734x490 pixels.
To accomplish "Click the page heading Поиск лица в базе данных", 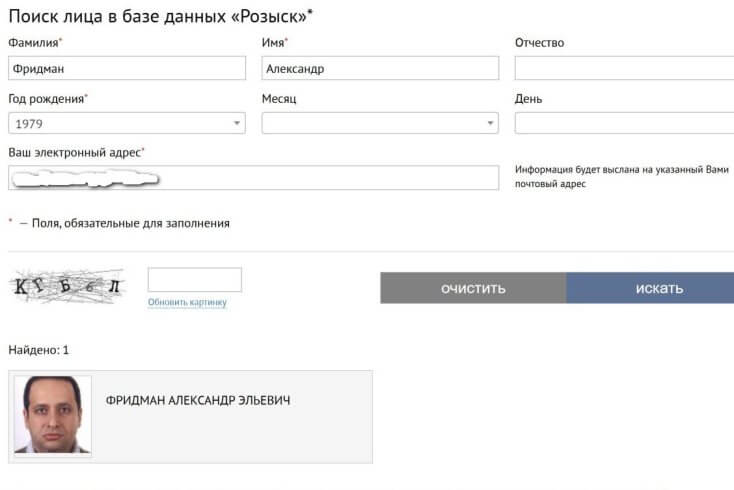I will (x=160, y=17).
